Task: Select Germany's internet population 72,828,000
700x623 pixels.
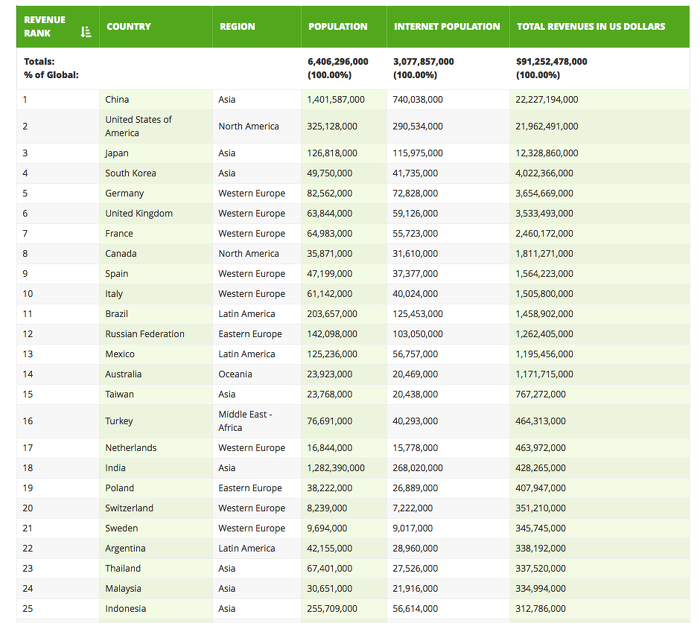Action: (418, 193)
